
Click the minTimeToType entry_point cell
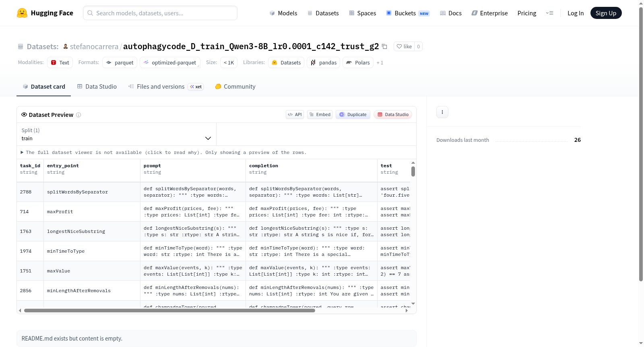pyautogui.click(x=92, y=251)
